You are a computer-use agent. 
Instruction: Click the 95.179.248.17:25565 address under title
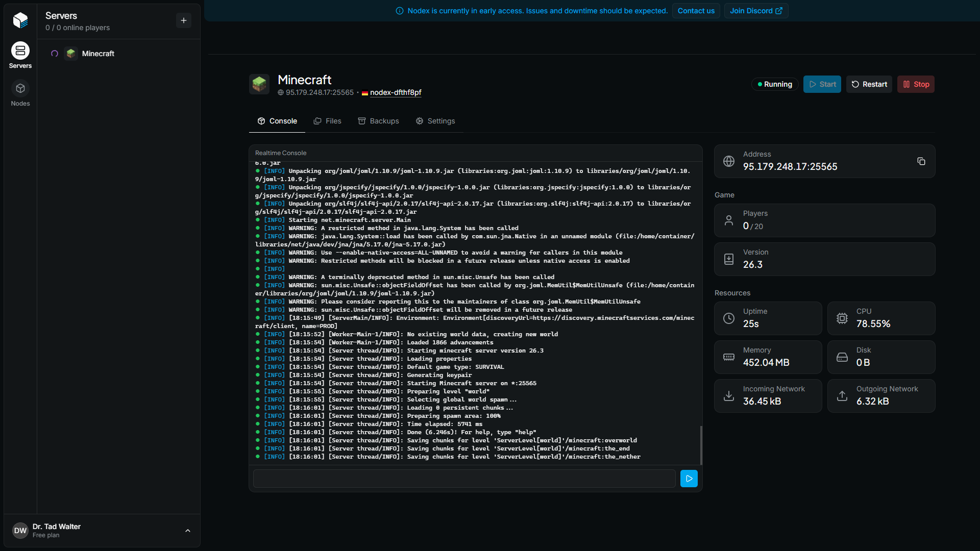tap(320, 92)
